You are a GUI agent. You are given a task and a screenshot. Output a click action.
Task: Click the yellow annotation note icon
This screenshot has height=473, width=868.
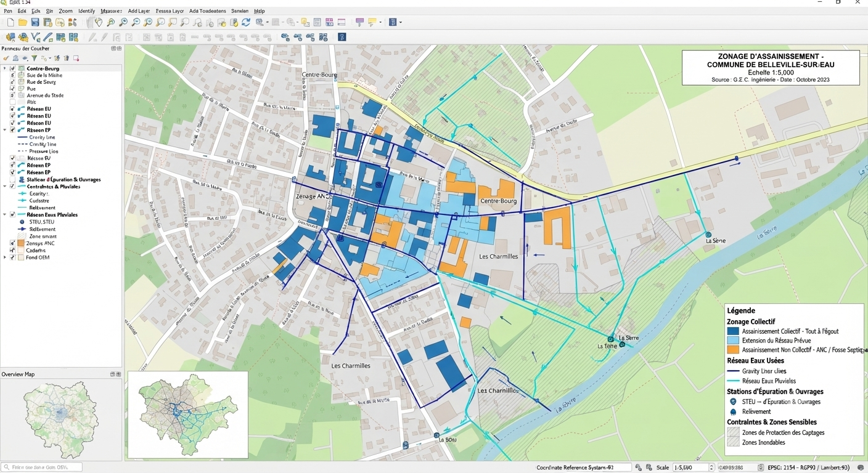[372, 22]
